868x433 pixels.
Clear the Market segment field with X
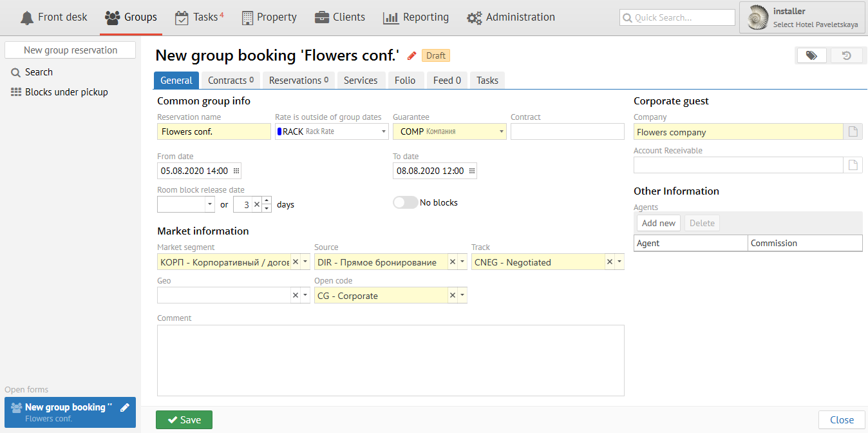(296, 262)
